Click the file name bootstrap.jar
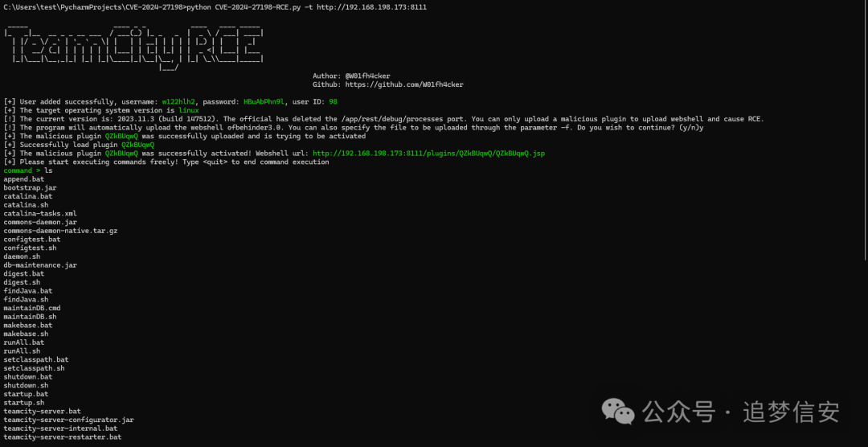 (x=30, y=188)
